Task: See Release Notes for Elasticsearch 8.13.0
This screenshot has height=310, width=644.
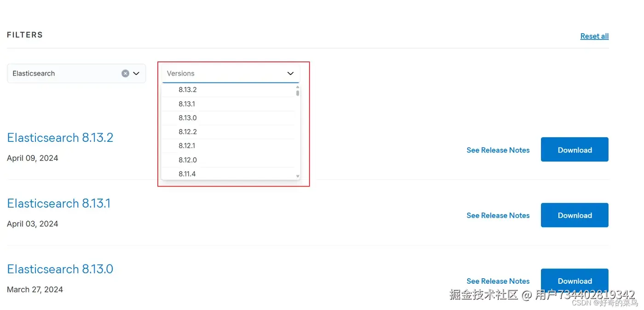Action: tap(498, 281)
